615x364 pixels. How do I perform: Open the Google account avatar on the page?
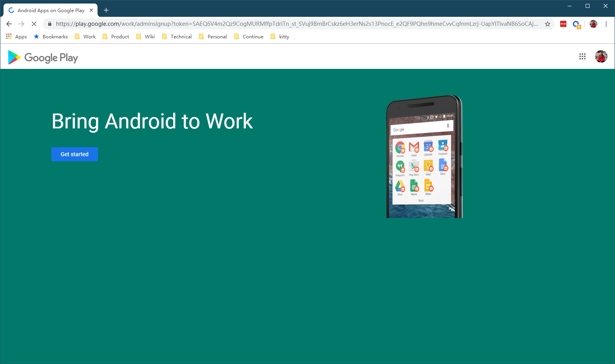[601, 56]
